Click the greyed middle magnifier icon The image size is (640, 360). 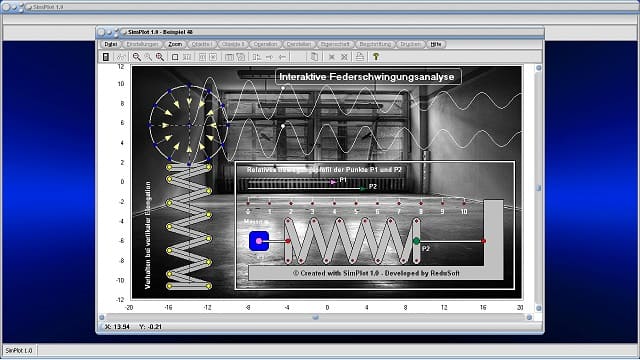pyautogui.click(x=148, y=57)
